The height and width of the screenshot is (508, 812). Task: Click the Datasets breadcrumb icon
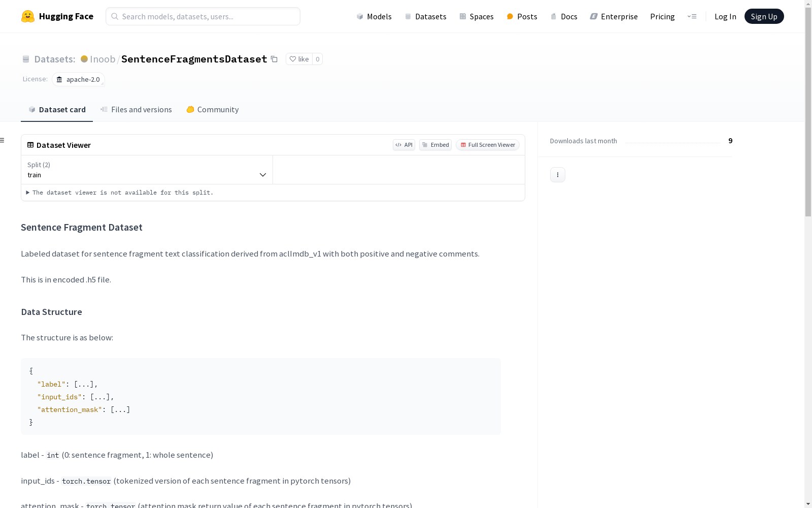pyautogui.click(x=26, y=59)
